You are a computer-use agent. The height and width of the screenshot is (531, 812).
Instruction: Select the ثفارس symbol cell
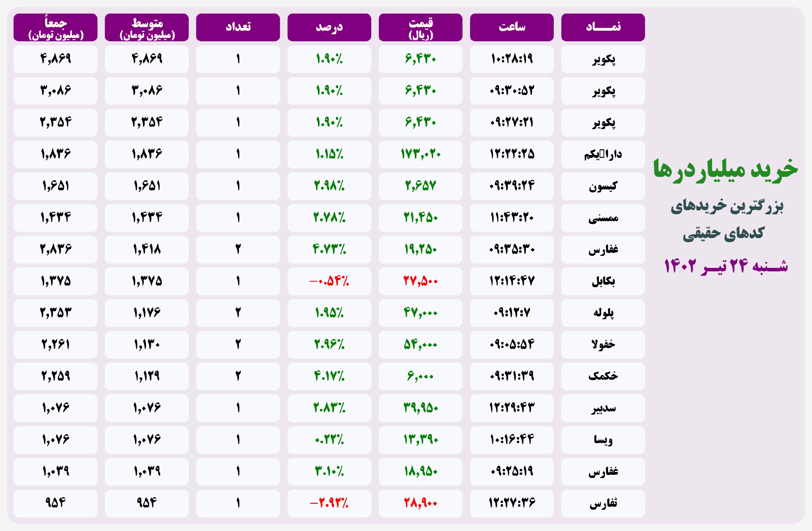tap(603, 503)
